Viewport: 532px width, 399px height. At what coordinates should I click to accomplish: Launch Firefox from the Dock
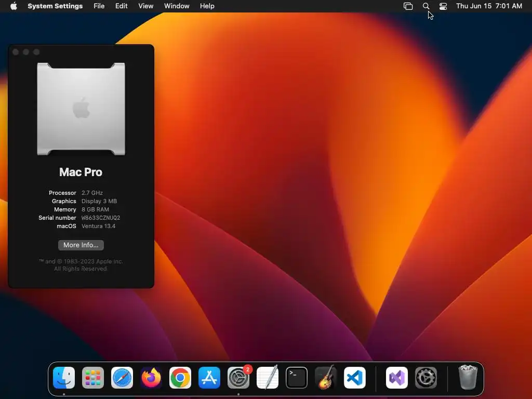click(151, 377)
